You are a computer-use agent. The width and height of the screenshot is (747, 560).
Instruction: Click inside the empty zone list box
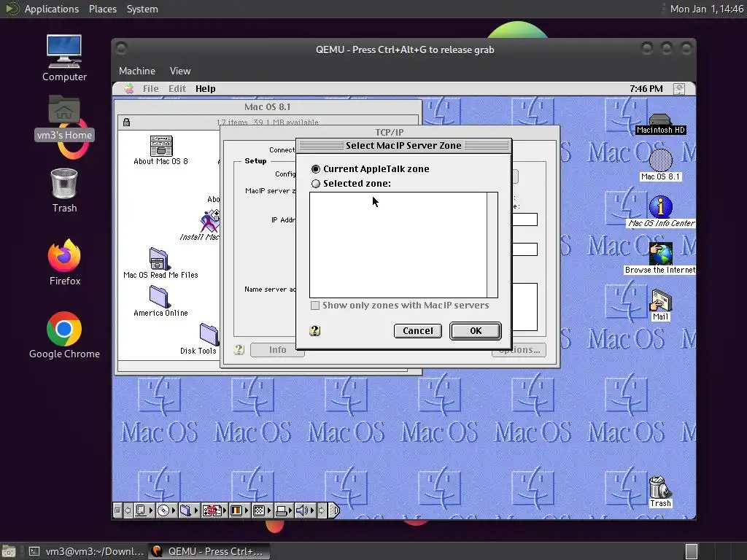tap(398, 245)
